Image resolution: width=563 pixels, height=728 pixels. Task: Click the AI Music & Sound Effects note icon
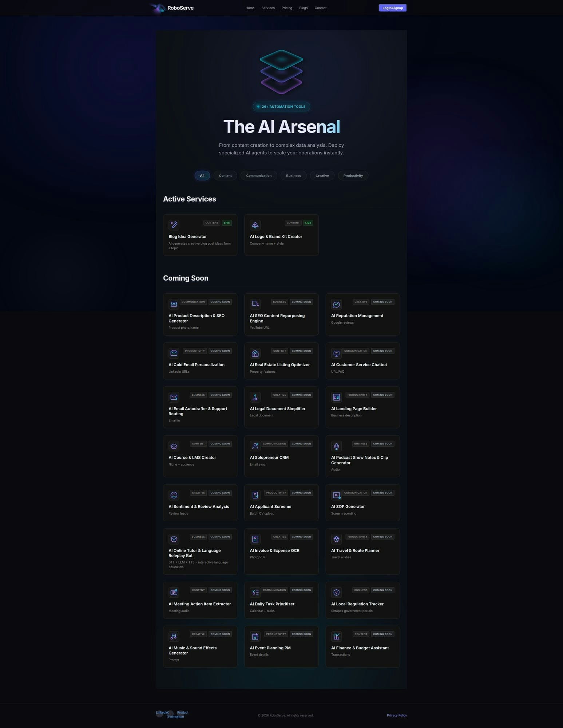coord(174,636)
